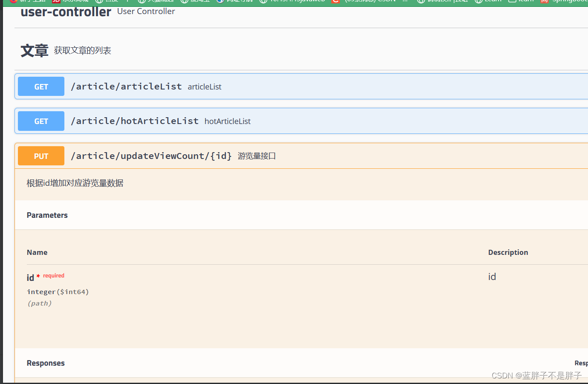588x384 pixels.
Task: Click the Responses section header
Action: [x=46, y=363]
